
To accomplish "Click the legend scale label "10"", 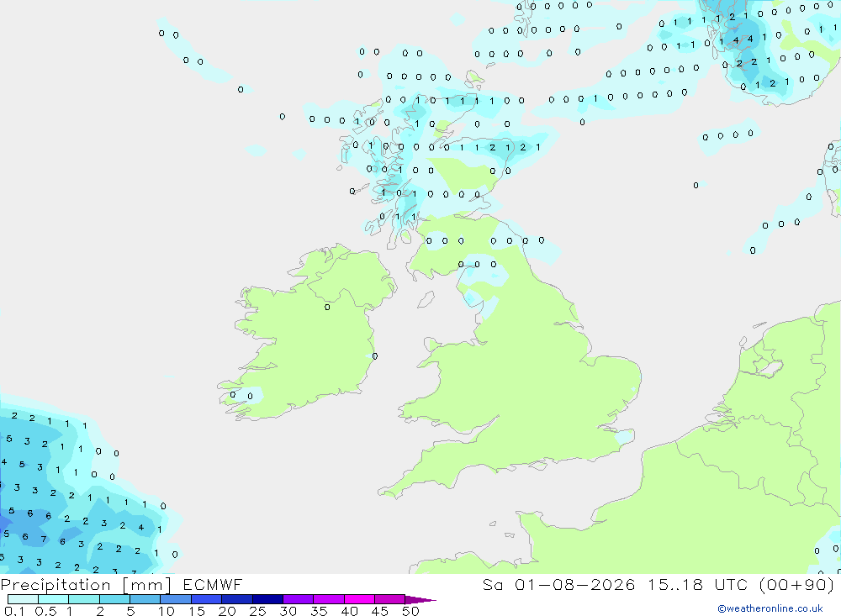I will pos(167,611).
